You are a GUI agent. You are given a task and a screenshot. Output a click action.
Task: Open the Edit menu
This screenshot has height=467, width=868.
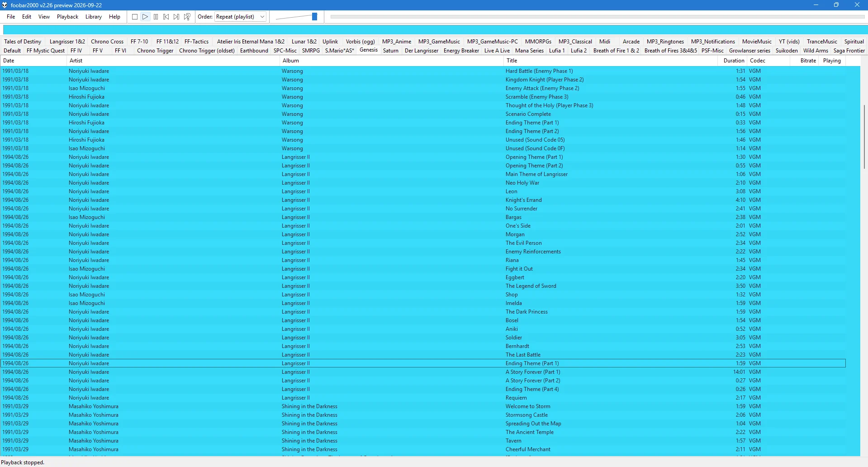click(x=27, y=17)
